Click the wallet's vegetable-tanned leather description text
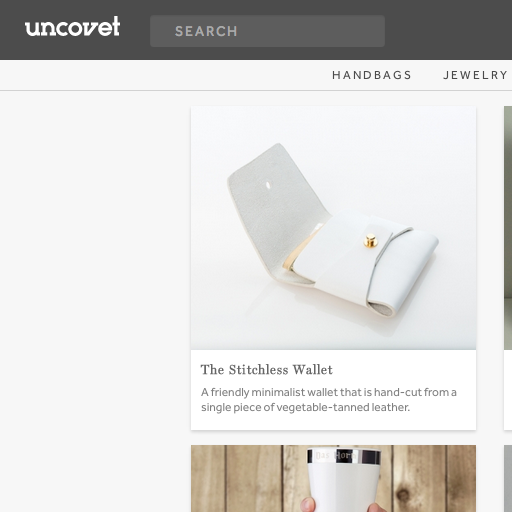512x512 pixels. click(x=329, y=400)
